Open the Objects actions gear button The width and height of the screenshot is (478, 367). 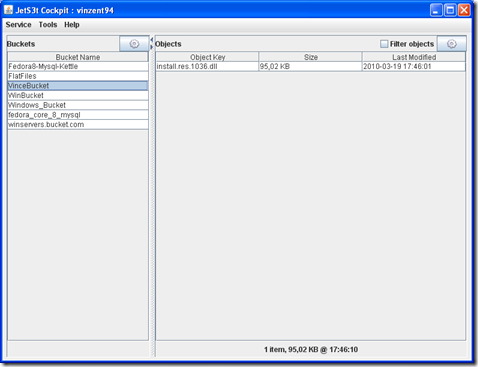click(452, 44)
